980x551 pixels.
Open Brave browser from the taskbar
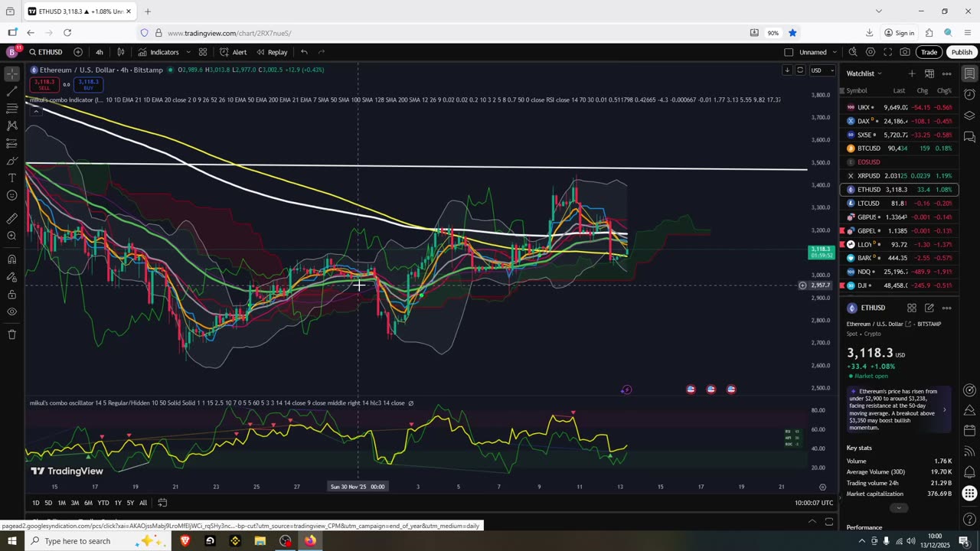coord(185,541)
